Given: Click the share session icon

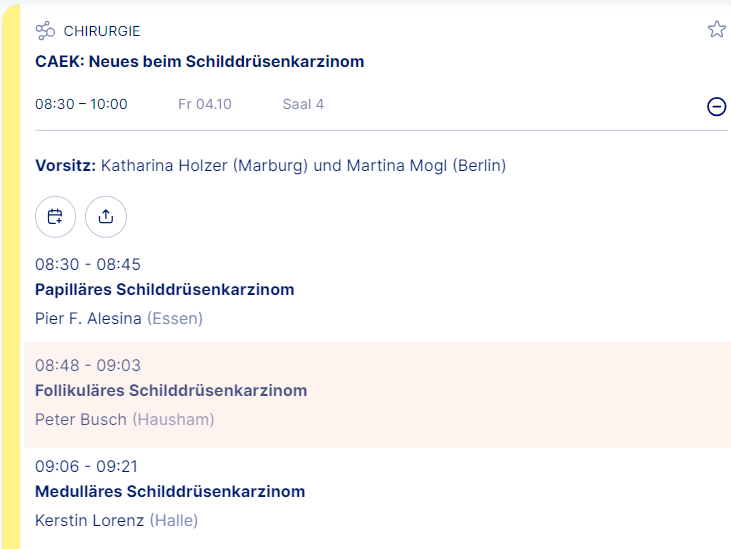Looking at the screenshot, I should [x=106, y=217].
